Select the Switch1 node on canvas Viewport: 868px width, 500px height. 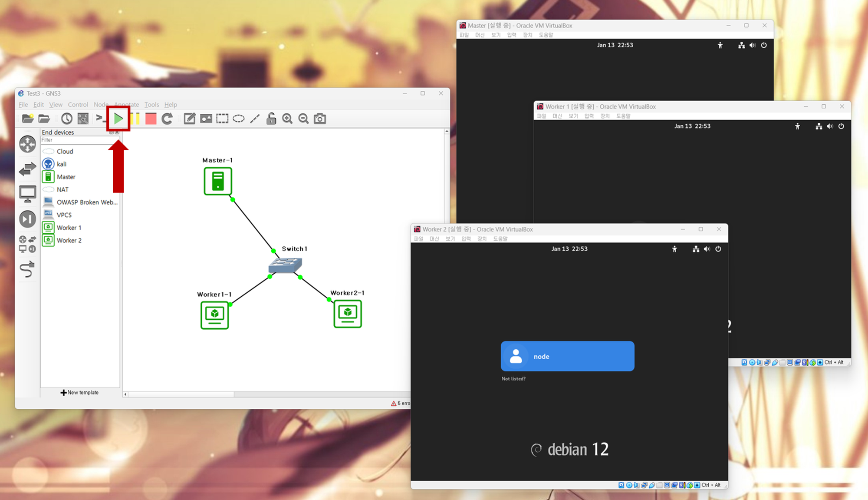[285, 265]
